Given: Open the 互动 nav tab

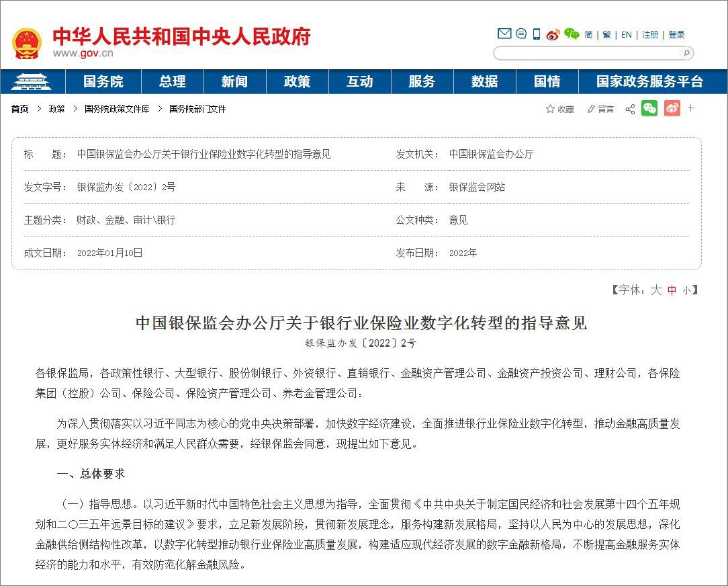Looking at the screenshot, I should [x=360, y=82].
